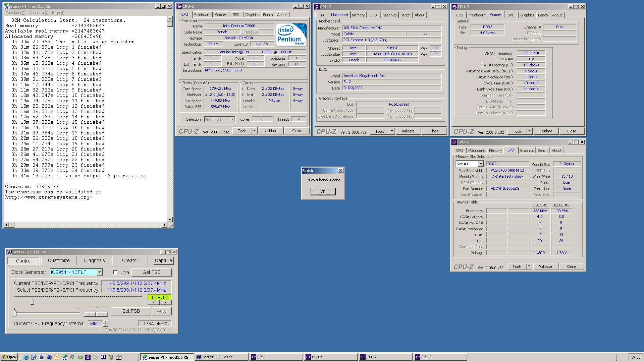644x362 pixels.
Task: Click the 105/760 green value field
Action: (159, 297)
